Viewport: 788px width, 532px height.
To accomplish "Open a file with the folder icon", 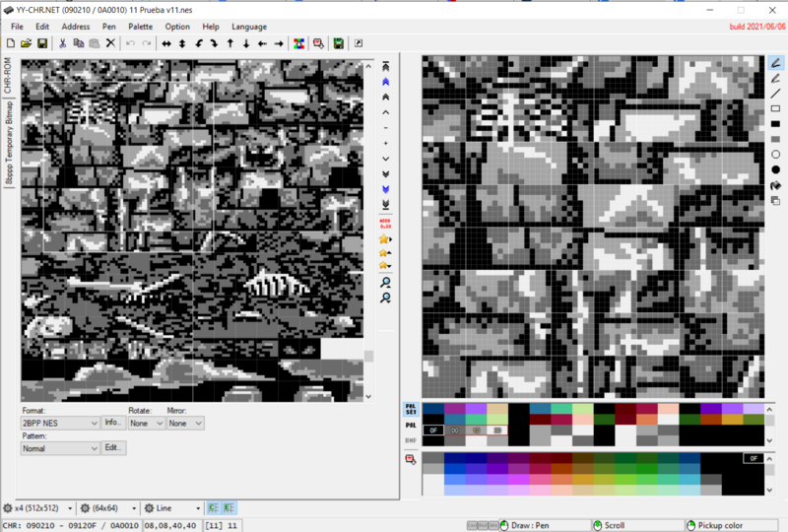I will point(27,43).
